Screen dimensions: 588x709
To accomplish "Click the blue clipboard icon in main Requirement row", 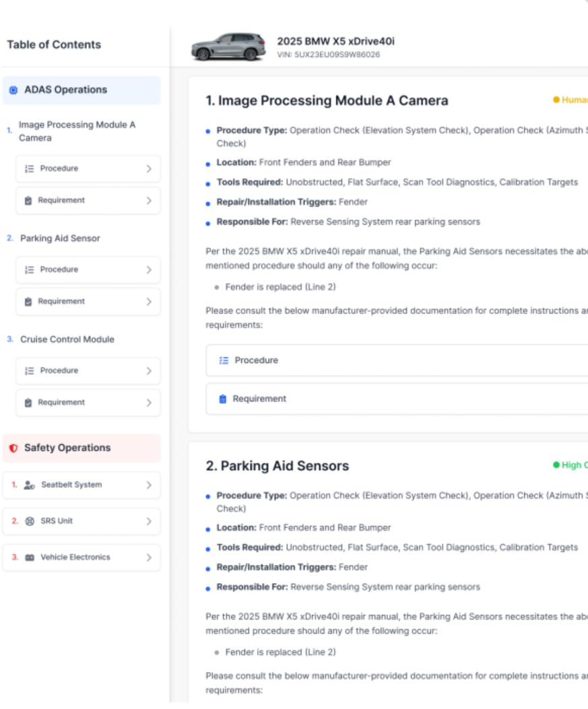I will [x=223, y=399].
